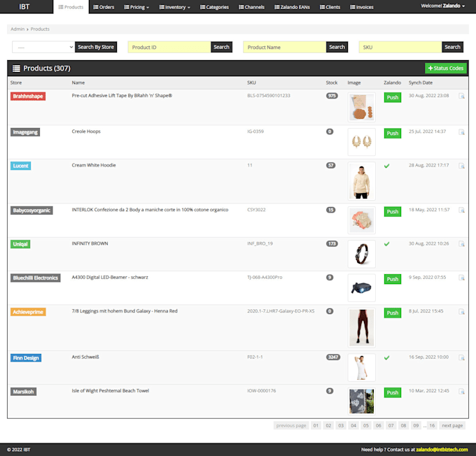The width and height of the screenshot is (476, 456).
Task: Go to the Orders tab
Action: tap(104, 7)
